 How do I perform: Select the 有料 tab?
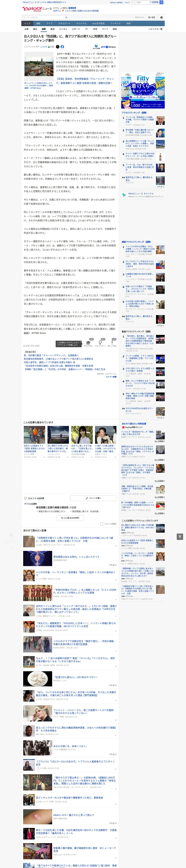click(128, 24)
